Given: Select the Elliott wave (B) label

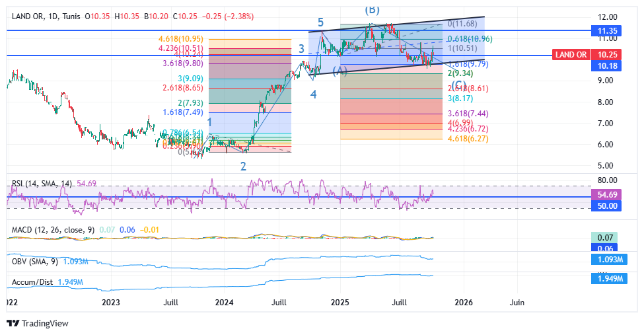Looking at the screenshot, I should [372, 9].
